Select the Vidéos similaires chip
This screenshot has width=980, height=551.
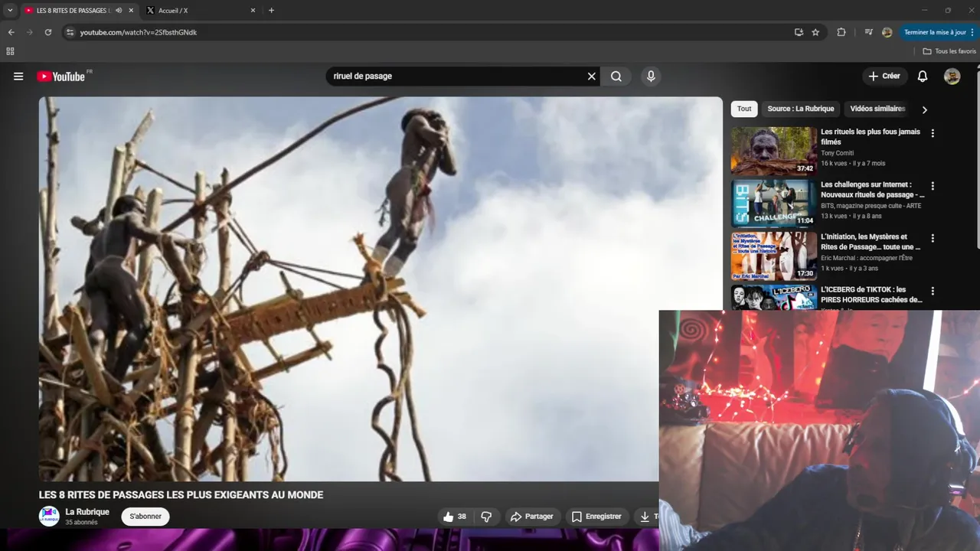pos(877,109)
